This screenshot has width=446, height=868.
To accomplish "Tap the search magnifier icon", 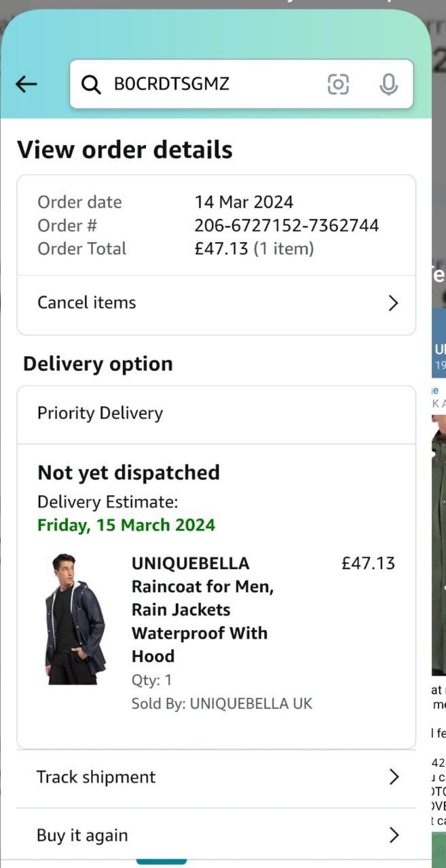I will coord(91,84).
